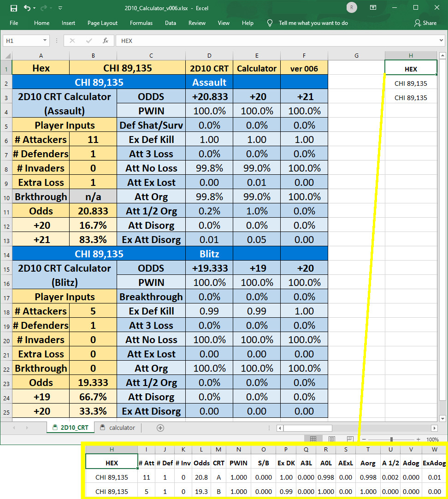448x499 pixels.
Task: Click the 100% zoom level indicator
Action: (432, 439)
